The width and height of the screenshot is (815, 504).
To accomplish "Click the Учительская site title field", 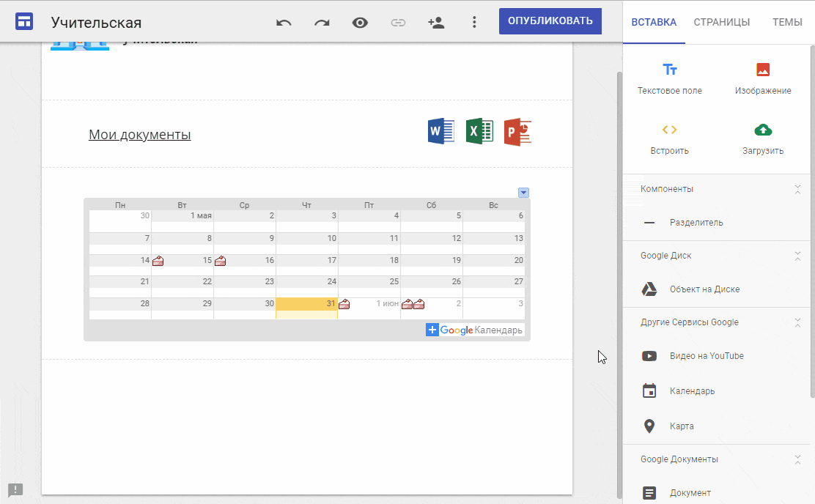I will (96, 22).
